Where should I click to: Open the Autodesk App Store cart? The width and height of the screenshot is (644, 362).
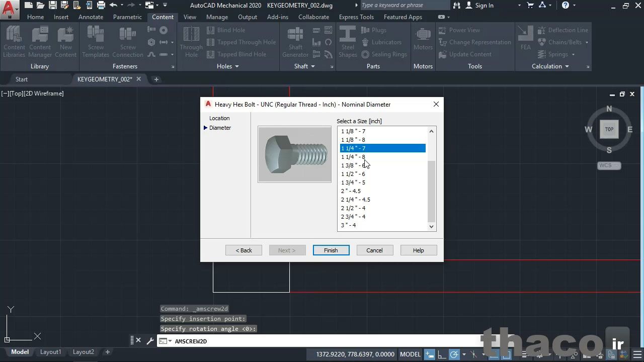(530, 6)
